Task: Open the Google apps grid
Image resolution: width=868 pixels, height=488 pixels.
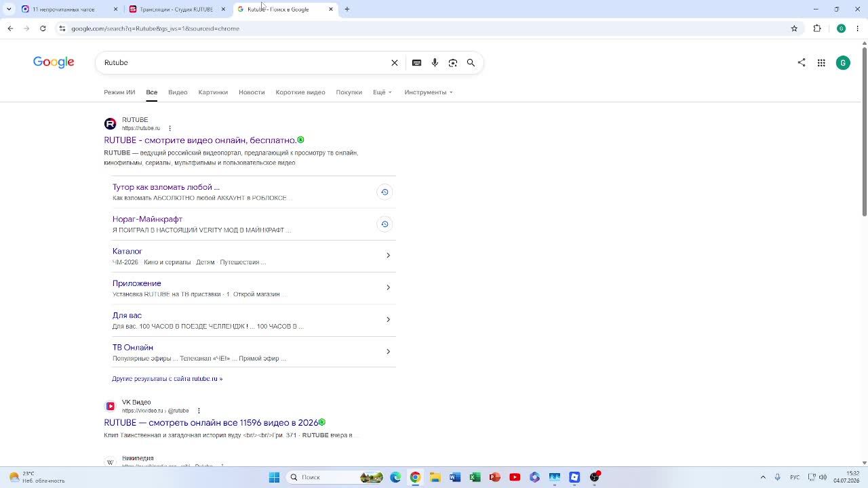Action: (821, 62)
